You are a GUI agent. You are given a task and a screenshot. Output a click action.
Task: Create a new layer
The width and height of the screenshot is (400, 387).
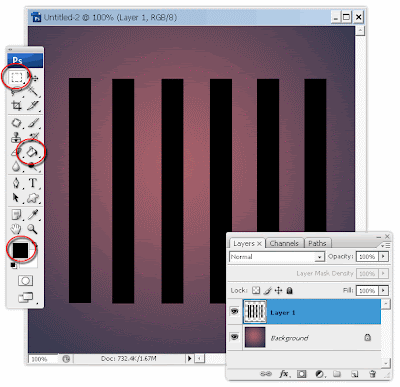pyautogui.click(x=355, y=374)
